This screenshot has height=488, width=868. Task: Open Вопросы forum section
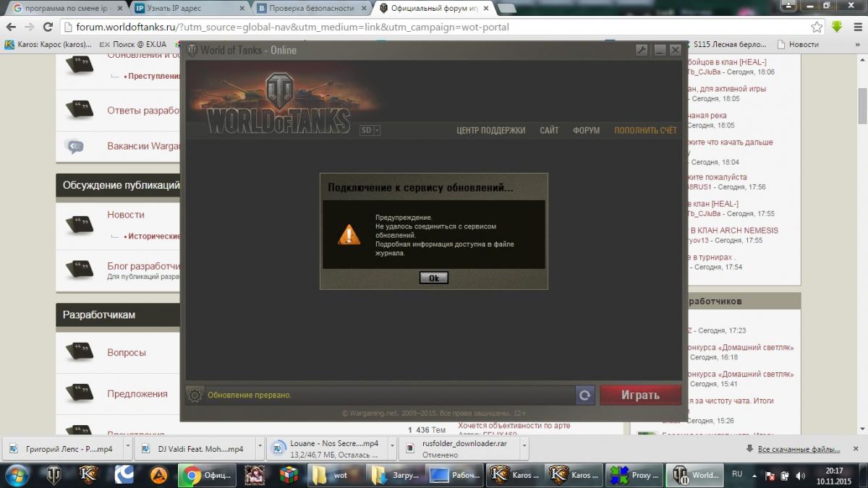[x=127, y=353]
